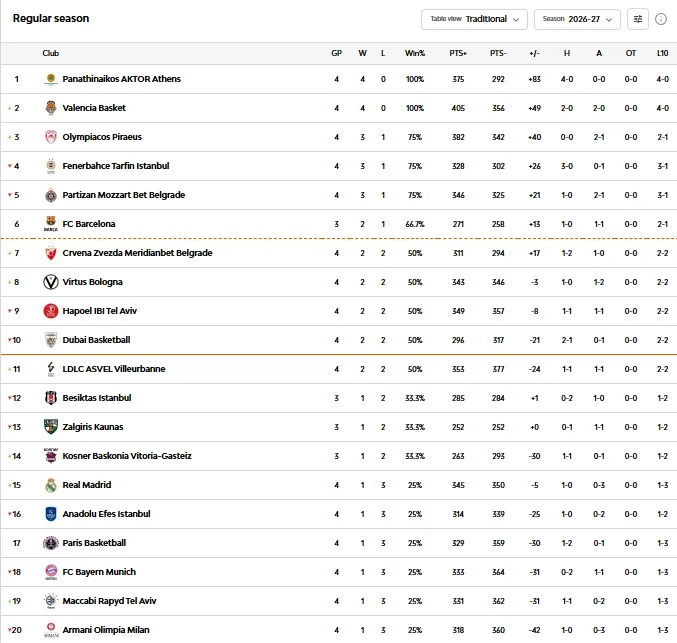
Task: Open the Fenerbahce Tarfin Istanbul team link
Action: tap(116, 166)
